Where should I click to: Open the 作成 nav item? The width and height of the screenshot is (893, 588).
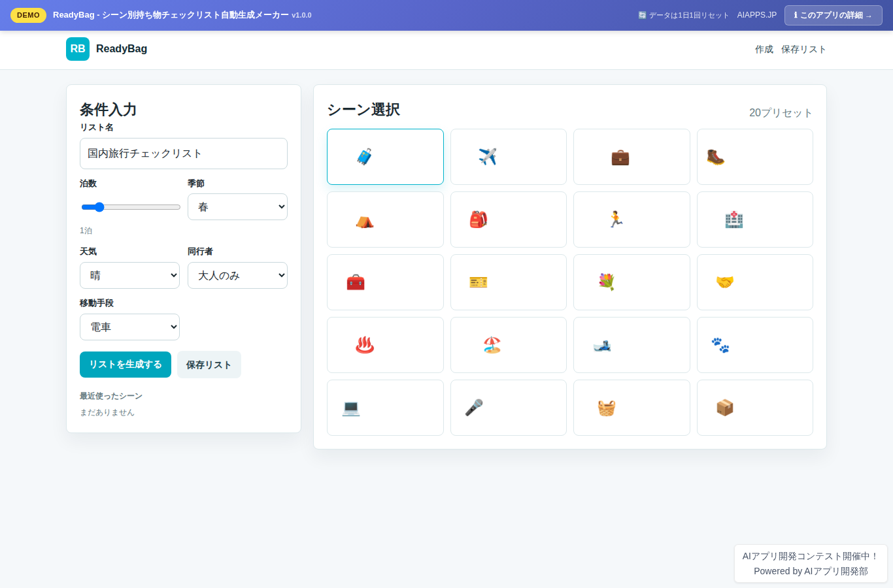point(764,49)
